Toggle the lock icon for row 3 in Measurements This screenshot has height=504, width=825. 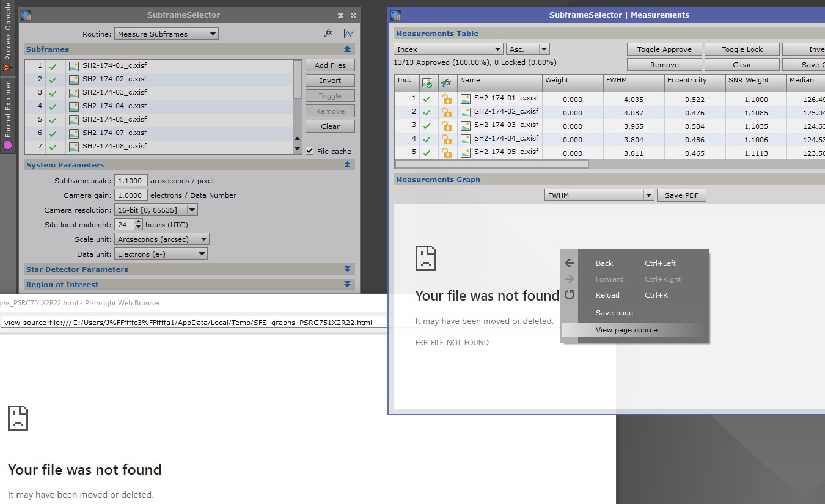click(447, 126)
